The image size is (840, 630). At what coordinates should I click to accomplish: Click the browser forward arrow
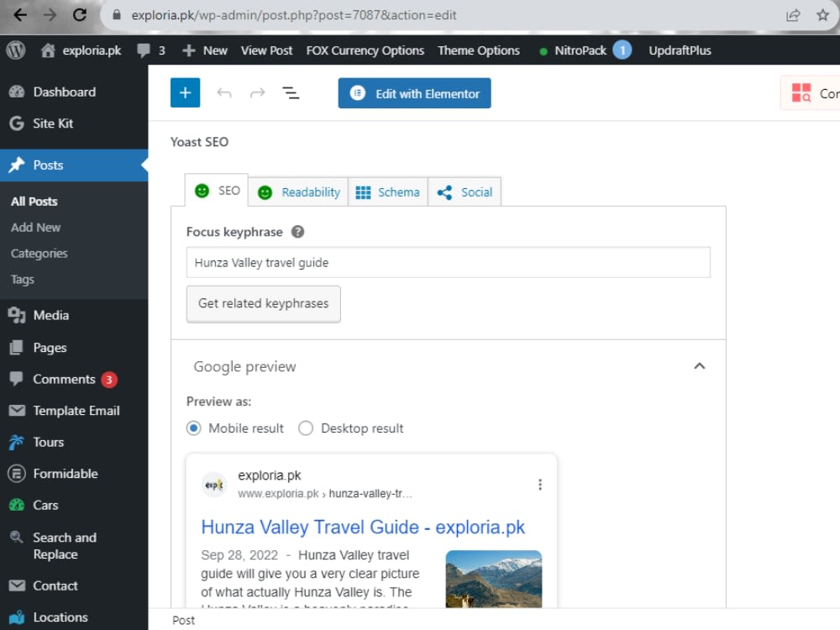[x=50, y=15]
